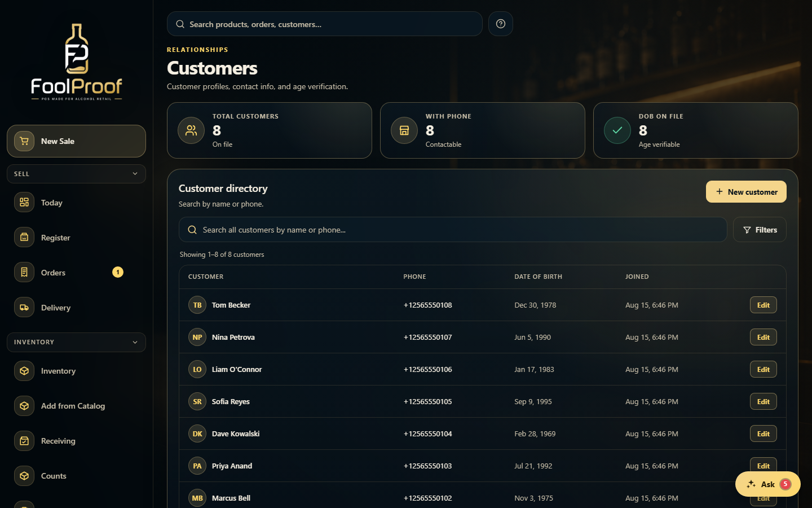
Task: Click the LO avatar for Liam O'Connor
Action: (197, 369)
